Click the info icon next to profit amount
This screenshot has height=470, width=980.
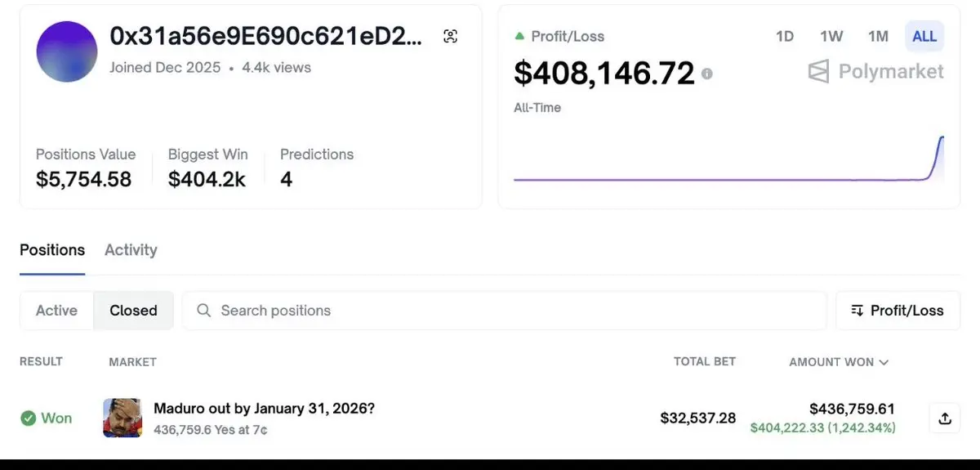706,74
